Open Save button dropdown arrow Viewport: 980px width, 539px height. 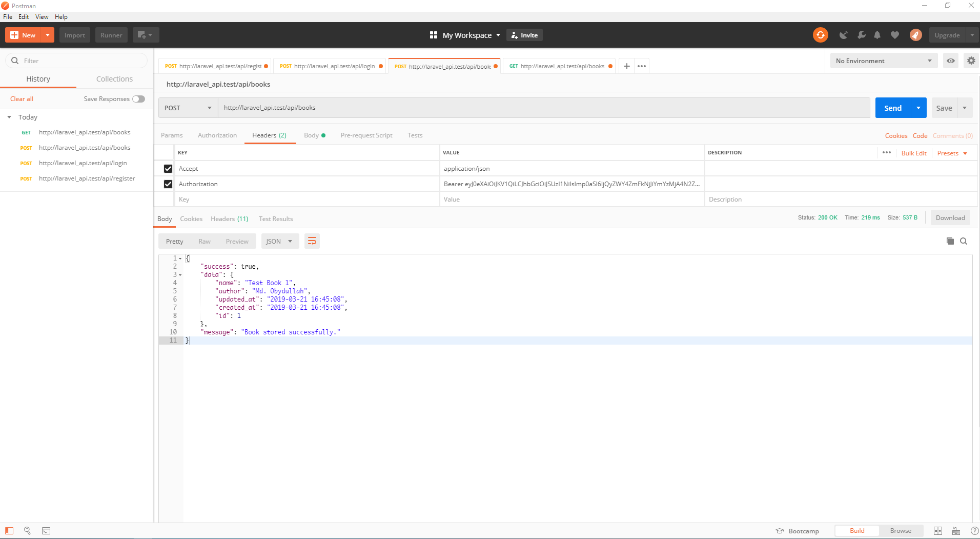point(965,108)
